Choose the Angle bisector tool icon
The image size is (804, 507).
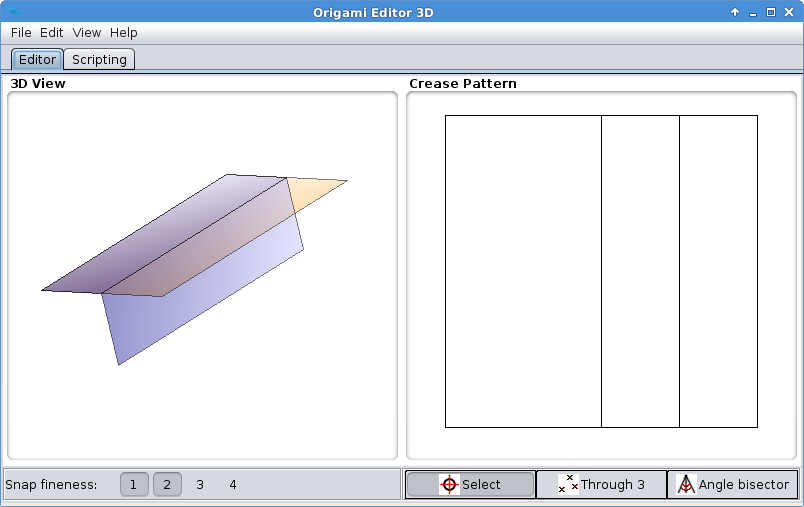[x=686, y=485]
